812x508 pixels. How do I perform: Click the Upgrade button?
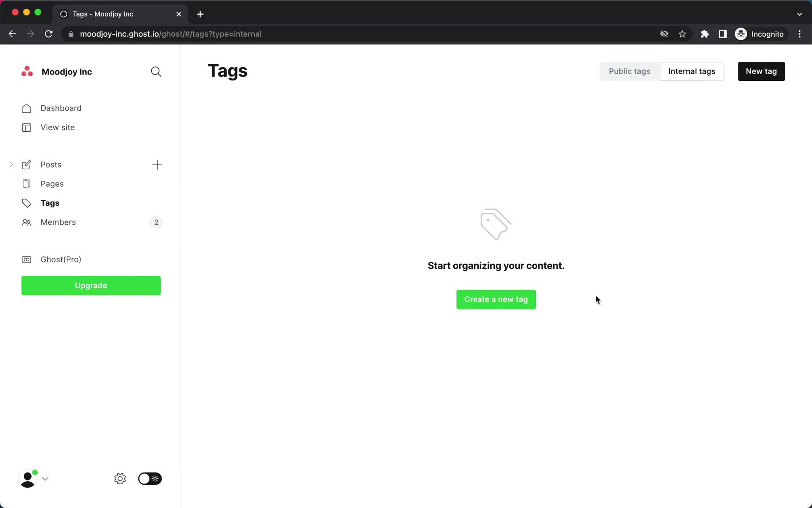pyautogui.click(x=91, y=285)
